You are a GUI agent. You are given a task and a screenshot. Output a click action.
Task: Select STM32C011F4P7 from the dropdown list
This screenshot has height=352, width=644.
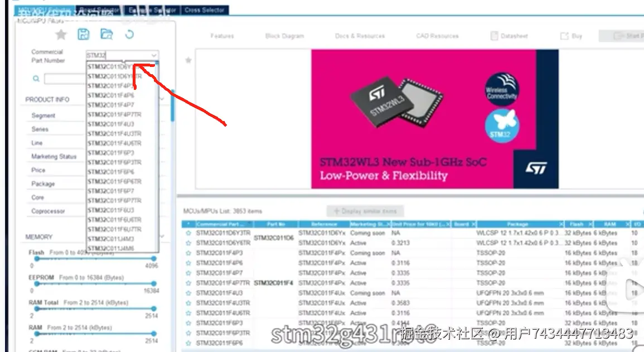110,105
